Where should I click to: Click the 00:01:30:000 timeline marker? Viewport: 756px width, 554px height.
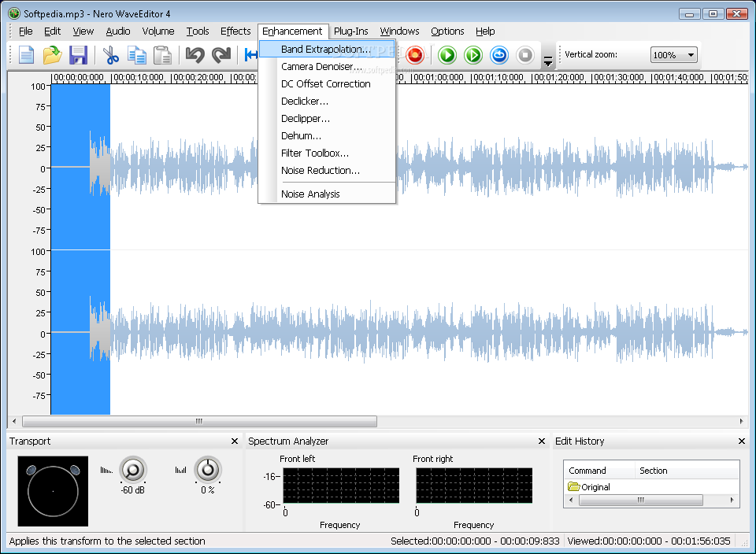[x=619, y=78]
